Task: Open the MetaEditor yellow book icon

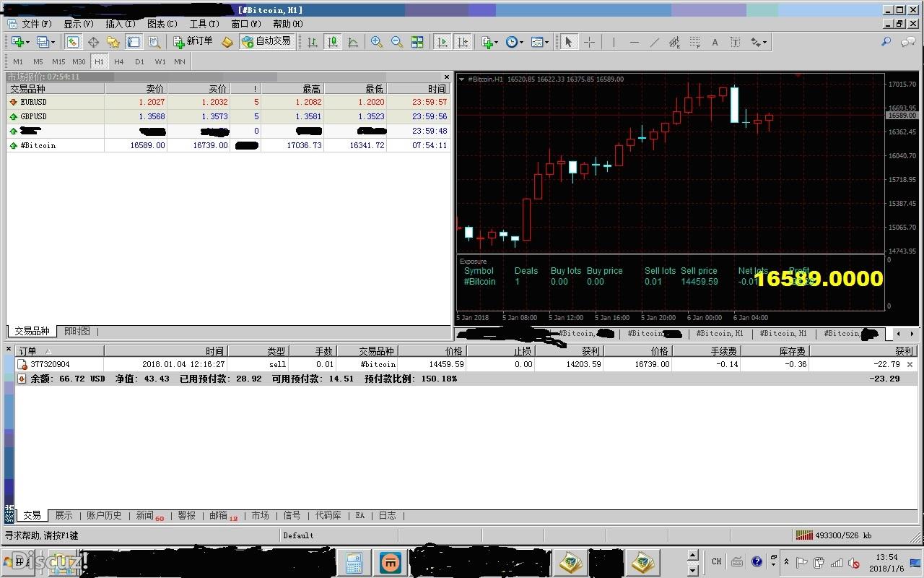Action: (227, 42)
